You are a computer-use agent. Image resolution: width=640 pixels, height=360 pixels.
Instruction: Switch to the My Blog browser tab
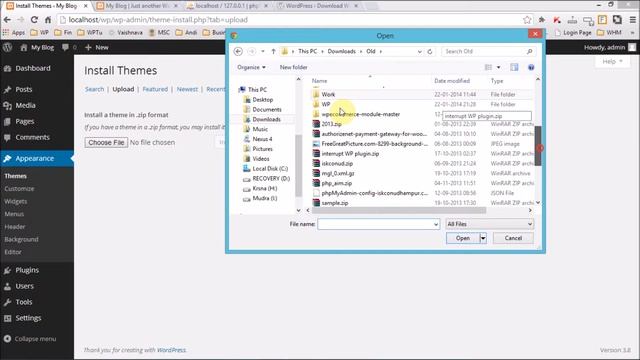137,6
